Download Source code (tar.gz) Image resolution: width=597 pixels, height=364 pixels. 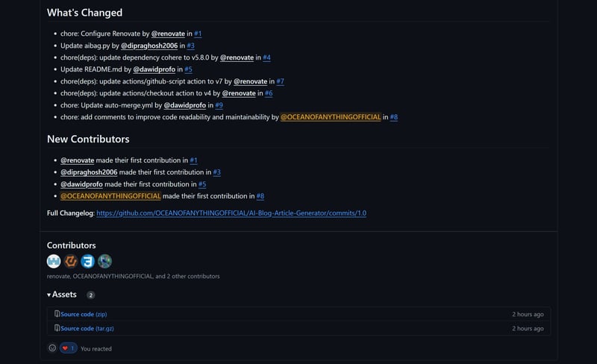click(x=87, y=328)
